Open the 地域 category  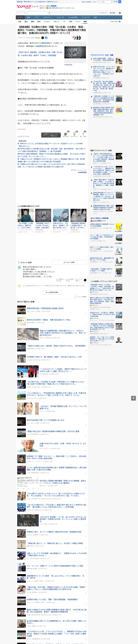[85, 21]
